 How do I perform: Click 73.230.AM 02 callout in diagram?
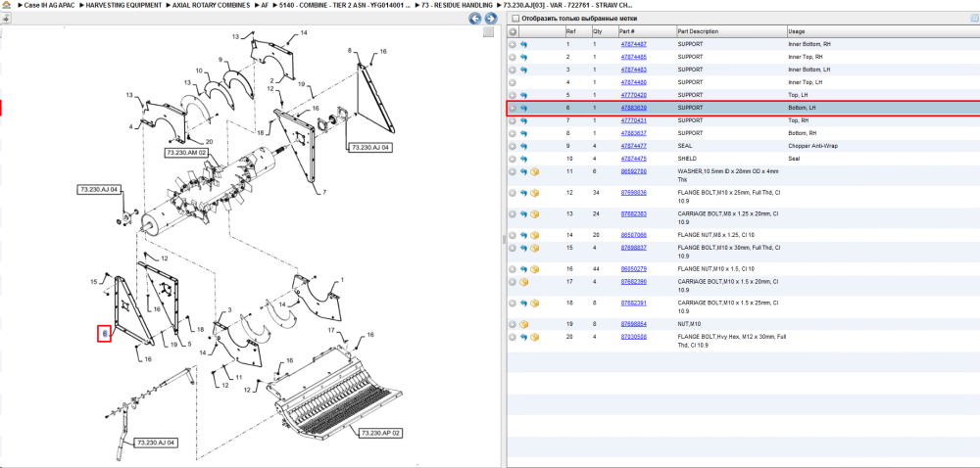186,153
